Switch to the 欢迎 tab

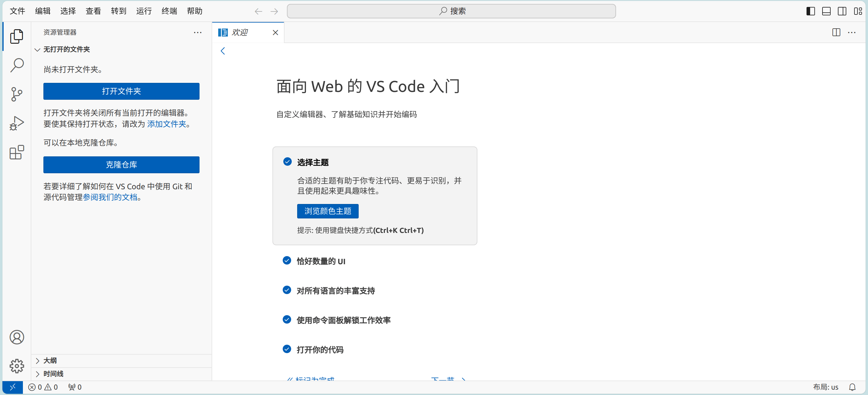[248, 32]
